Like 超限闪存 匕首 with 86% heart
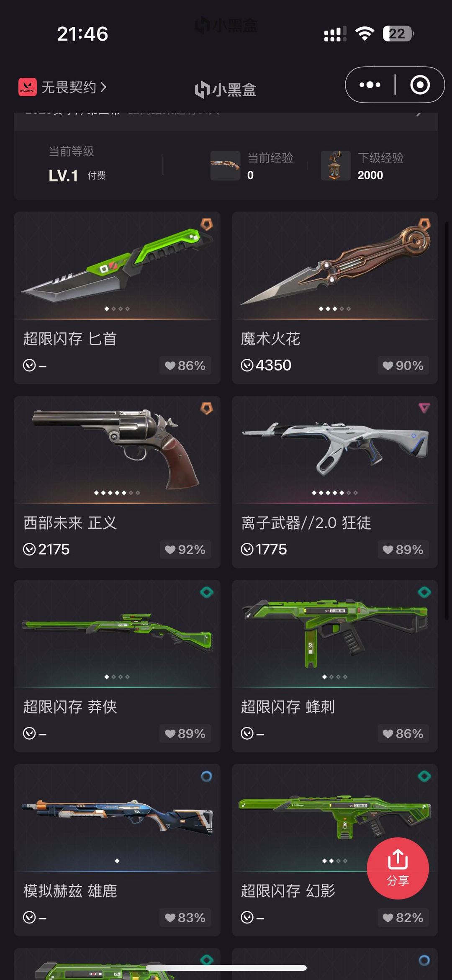Viewport: 452px width, 980px height. 185,365
